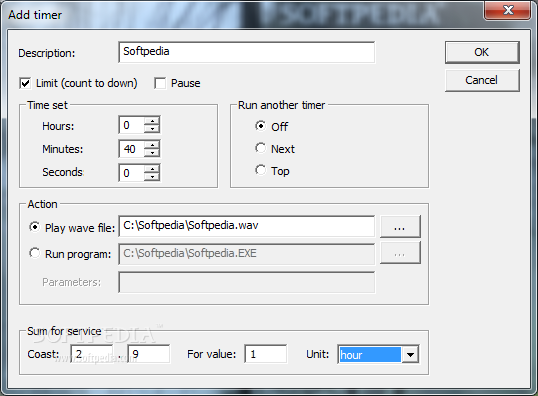The image size is (538, 396).
Task: Decrease Seconds with down arrow
Action: [x=152, y=176]
